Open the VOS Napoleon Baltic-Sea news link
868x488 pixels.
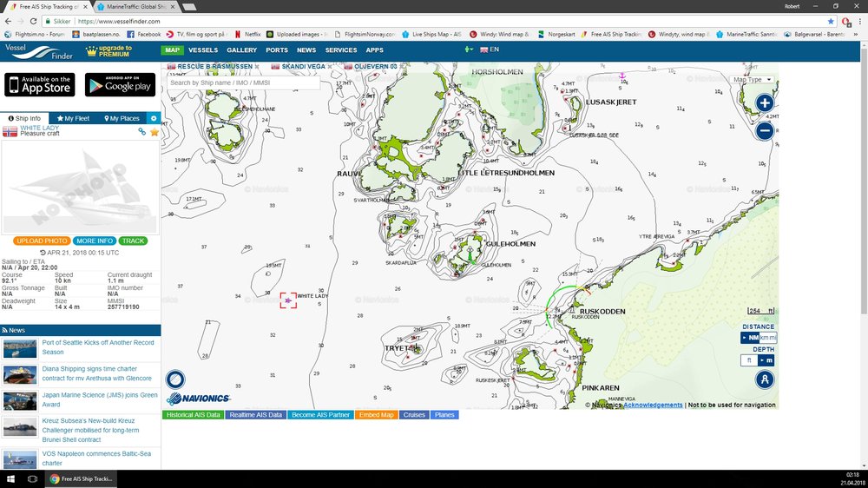[96, 458]
